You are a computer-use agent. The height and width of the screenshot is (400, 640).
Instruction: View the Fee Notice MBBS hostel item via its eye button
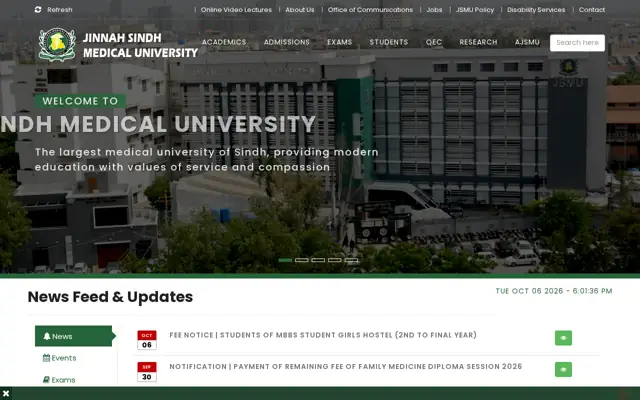tap(563, 338)
